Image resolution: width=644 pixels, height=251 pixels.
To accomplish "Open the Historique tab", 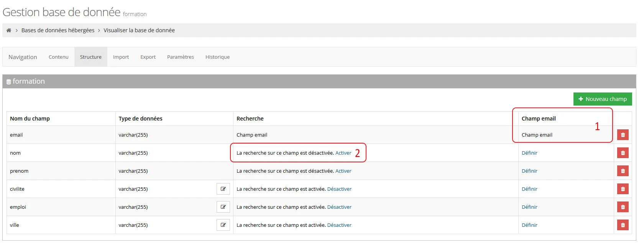I will coord(217,57).
